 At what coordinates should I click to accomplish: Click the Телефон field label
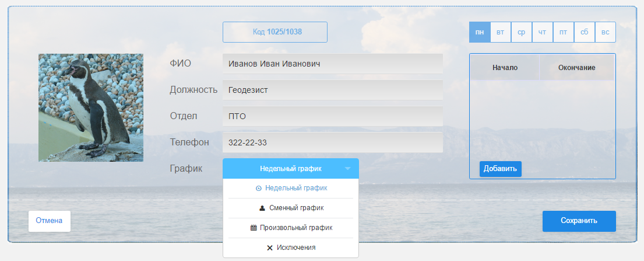pos(189,142)
